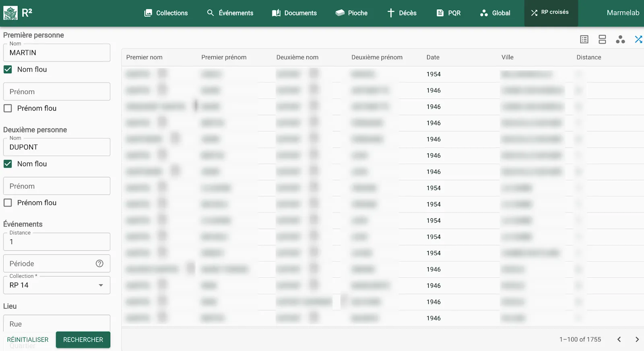The image size is (644, 351).
Task: Open the Événements menu
Action: 230,13
